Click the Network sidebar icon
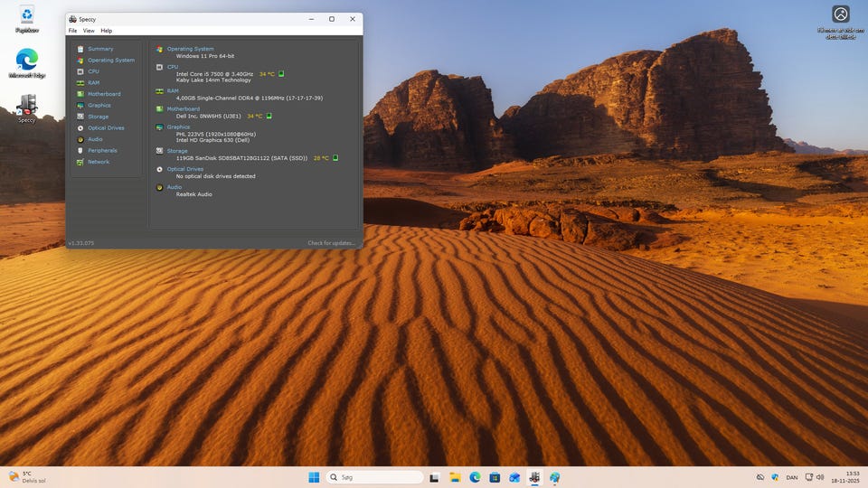Viewport: 868px width, 488px height. coord(80,162)
